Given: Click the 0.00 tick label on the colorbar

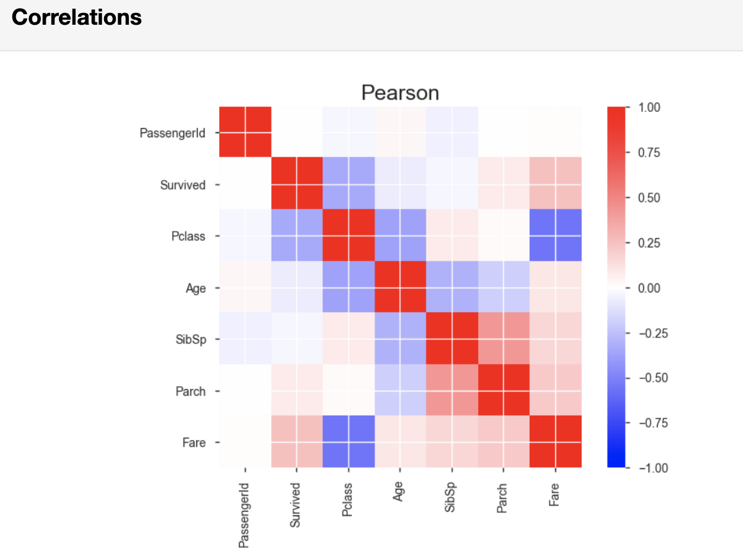Looking at the screenshot, I should pyautogui.click(x=650, y=288).
